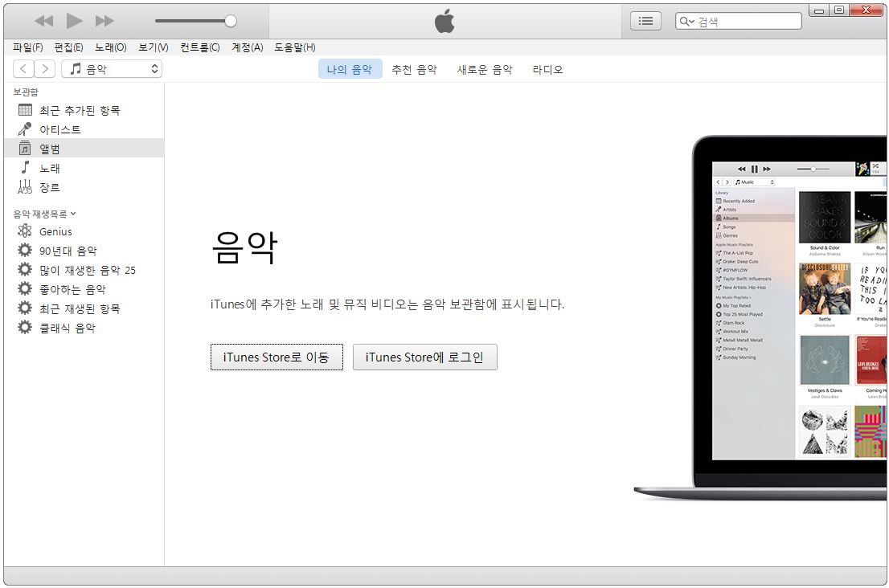The height and width of the screenshot is (588, 889).
Task: Open the 음악 media type dropdown
Action: tap(112, 69)
